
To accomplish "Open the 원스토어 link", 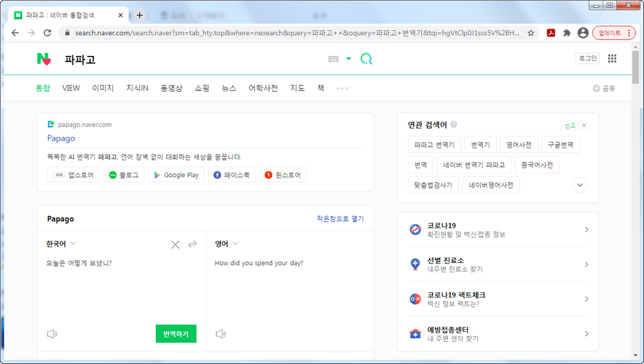I will [283, 175].
